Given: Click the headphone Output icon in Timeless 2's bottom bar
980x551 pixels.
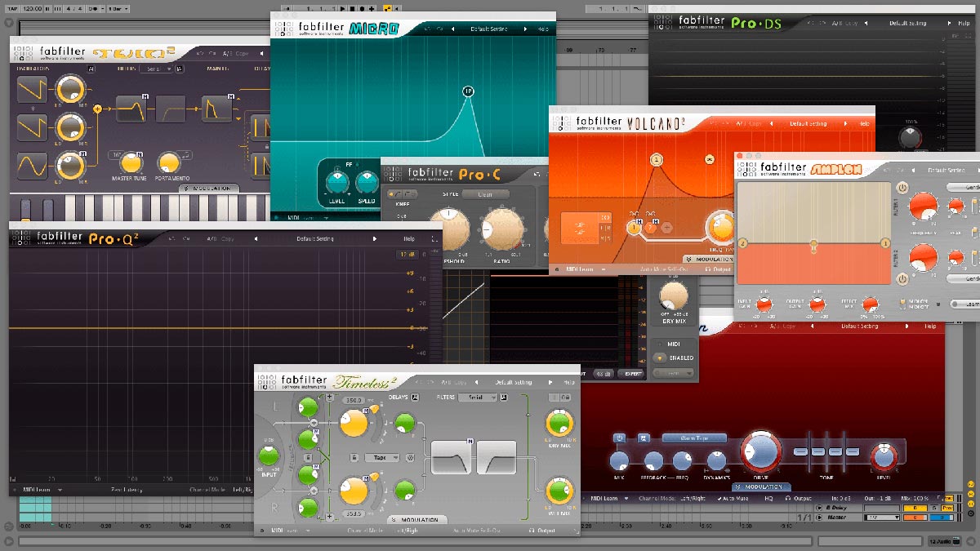Looking at the screenshot, I should pos(531,531).
